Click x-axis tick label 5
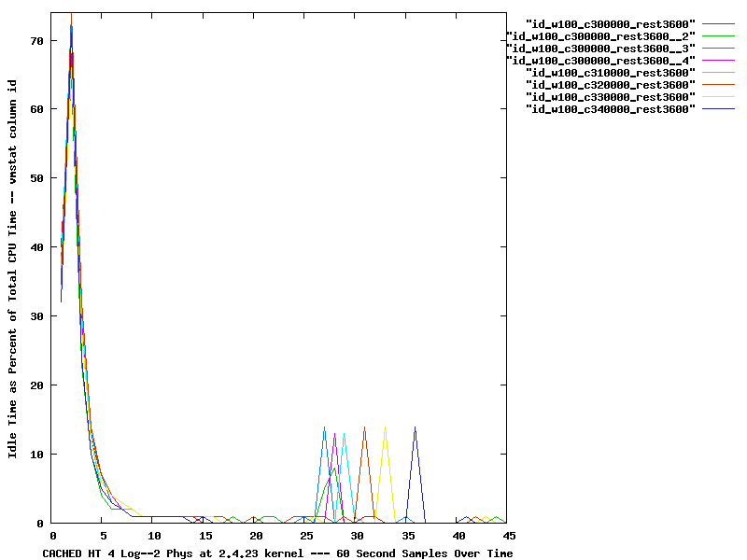 [104, 536]
